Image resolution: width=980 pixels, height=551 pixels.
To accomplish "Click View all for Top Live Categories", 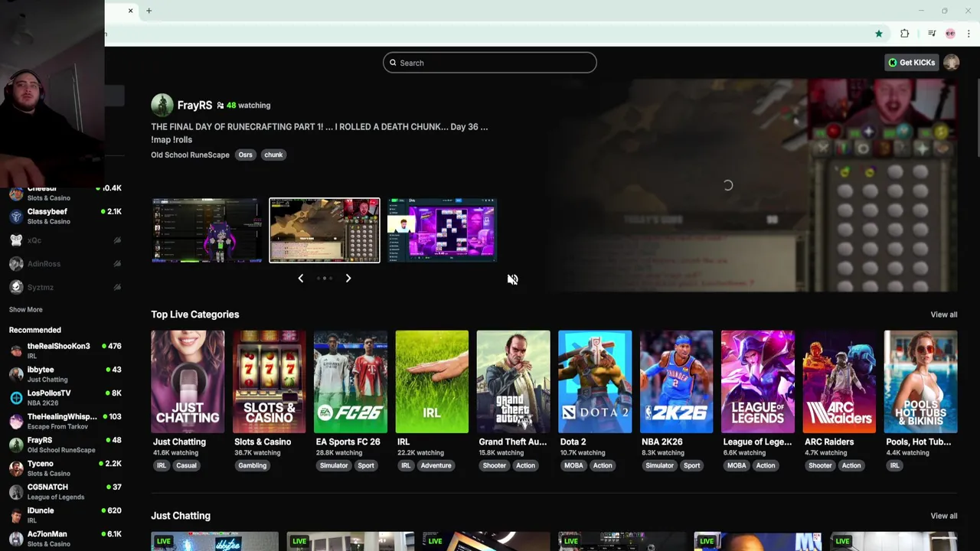I will (943, 315).
